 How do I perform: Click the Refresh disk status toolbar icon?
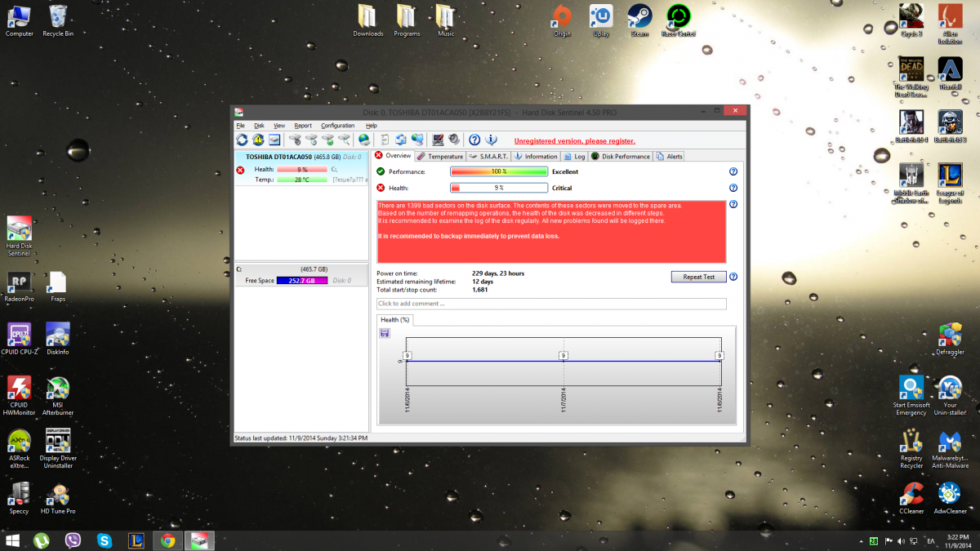click(243, 140)
